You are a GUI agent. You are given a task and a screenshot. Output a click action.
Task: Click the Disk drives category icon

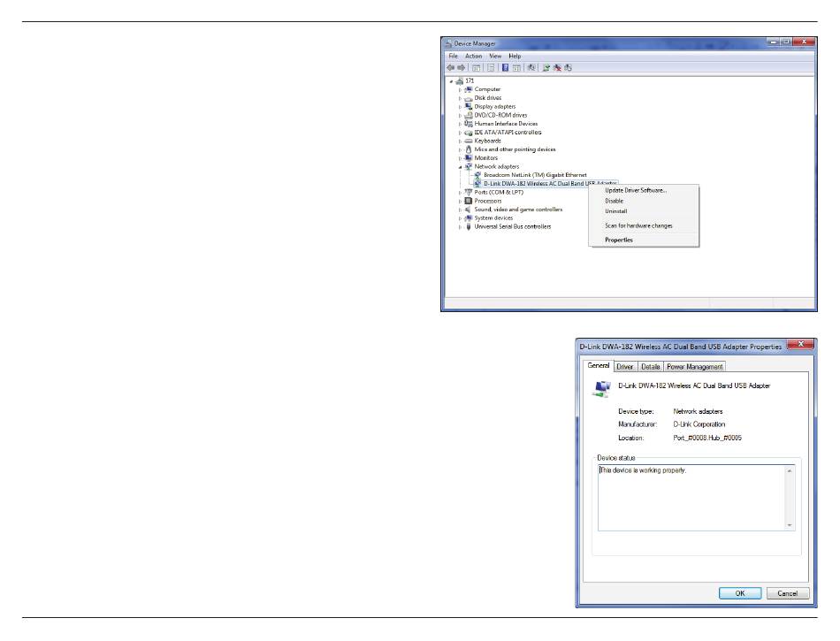[x=469, y=98]
